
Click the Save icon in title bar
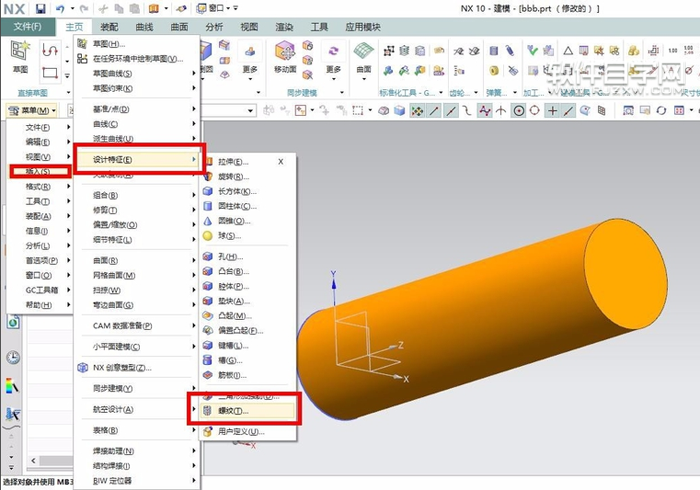[x=41, y=8]
